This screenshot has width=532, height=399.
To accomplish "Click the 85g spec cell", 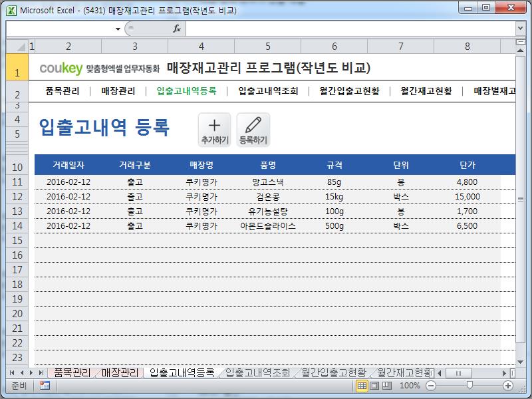I will 334,182.
